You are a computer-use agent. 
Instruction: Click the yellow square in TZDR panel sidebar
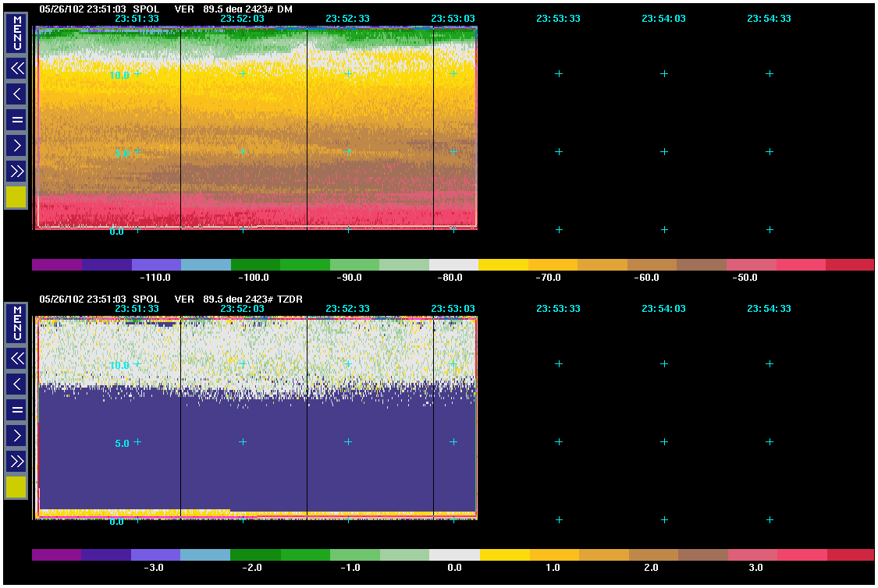point(16,487)
